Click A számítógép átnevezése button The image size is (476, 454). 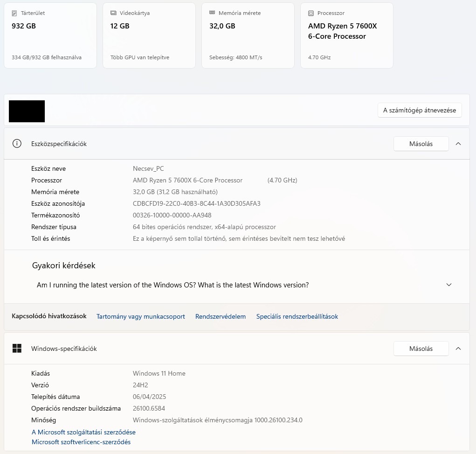tap(420, 110)
